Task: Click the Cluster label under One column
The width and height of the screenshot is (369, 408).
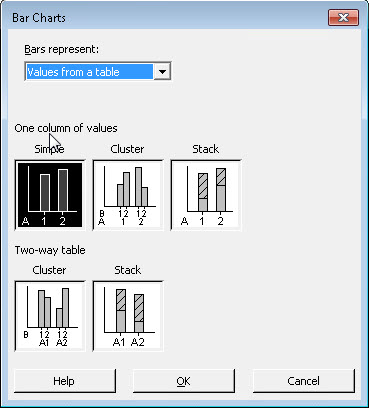Action: click(127, 149)
